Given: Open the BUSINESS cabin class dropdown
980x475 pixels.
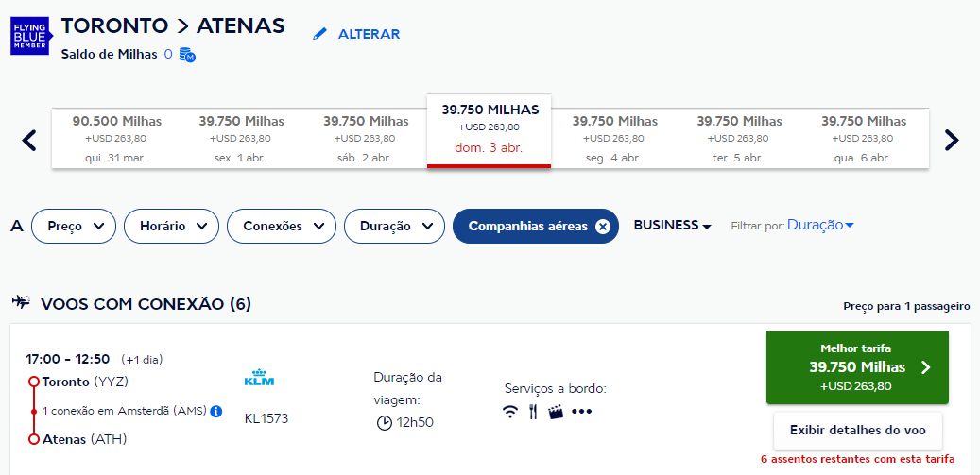Looking at the screenshot, I should tap(673, 226).
